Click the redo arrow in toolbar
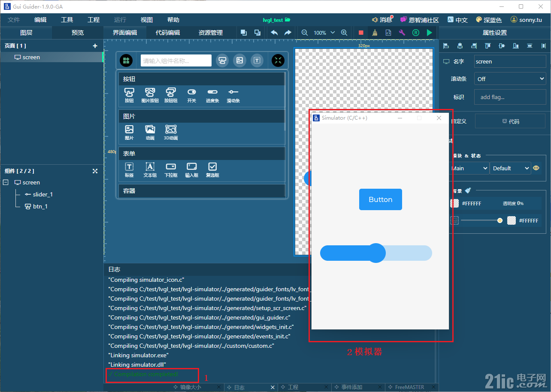Screen dimensions: 551x392 coord(288,33)
